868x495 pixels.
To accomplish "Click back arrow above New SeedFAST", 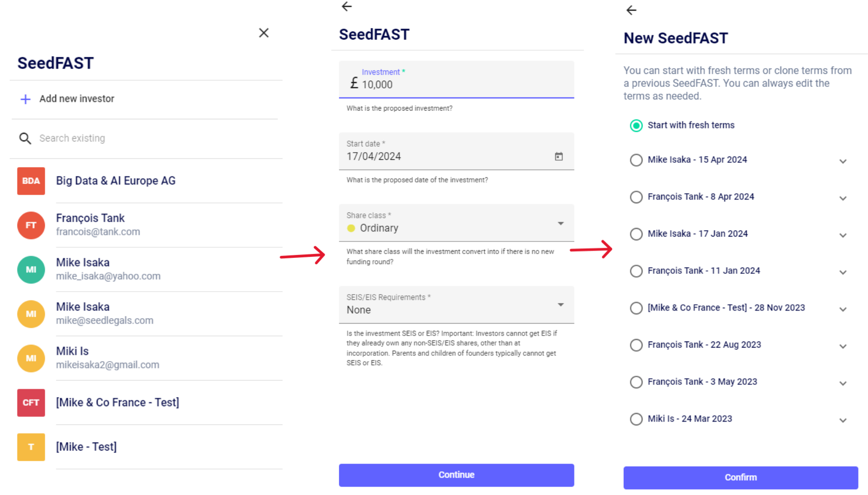I will 631,10.
